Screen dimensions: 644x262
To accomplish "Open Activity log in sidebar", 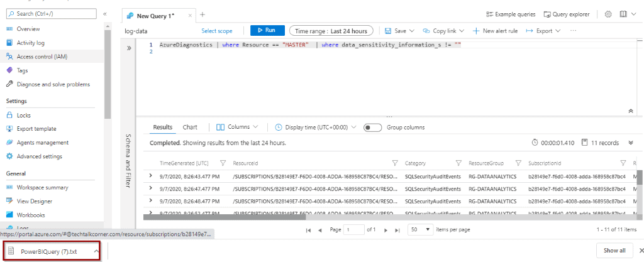I will click(x=30, y=43).
